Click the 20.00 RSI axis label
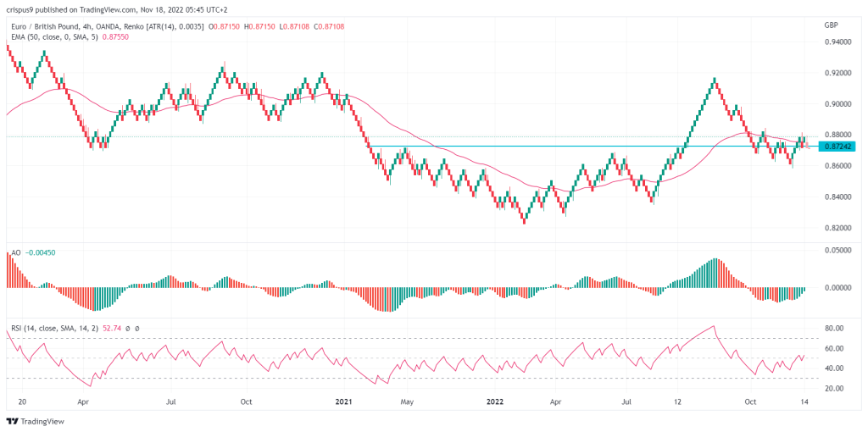Viewport: 868px width, 432px height. point(834,389)
